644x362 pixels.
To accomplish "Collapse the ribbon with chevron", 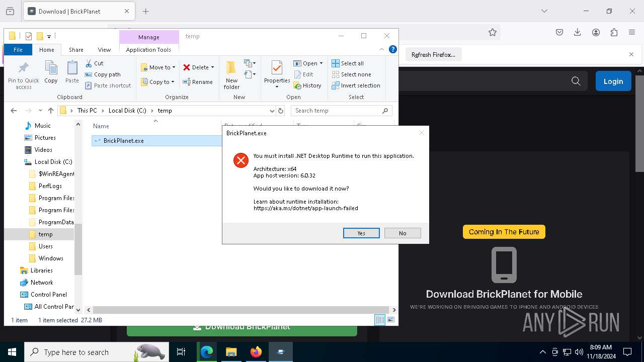I will pos(382,49).
